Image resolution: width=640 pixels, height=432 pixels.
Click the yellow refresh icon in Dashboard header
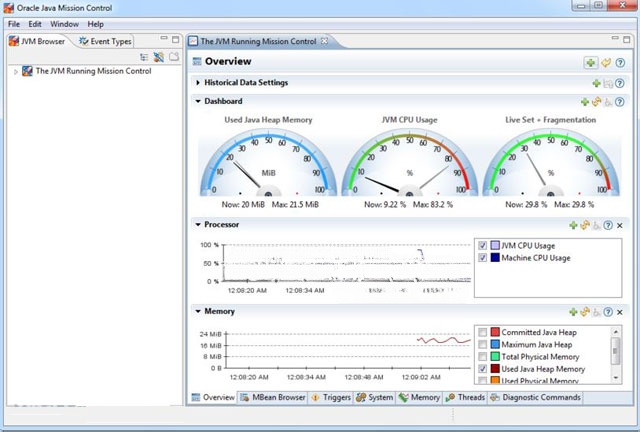pos(596,101)
